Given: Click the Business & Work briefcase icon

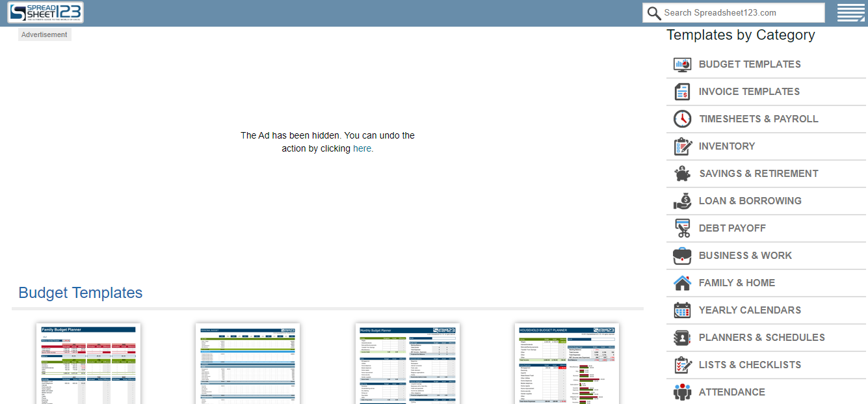Looking at the screenshot, I should (x=682, y=256).
